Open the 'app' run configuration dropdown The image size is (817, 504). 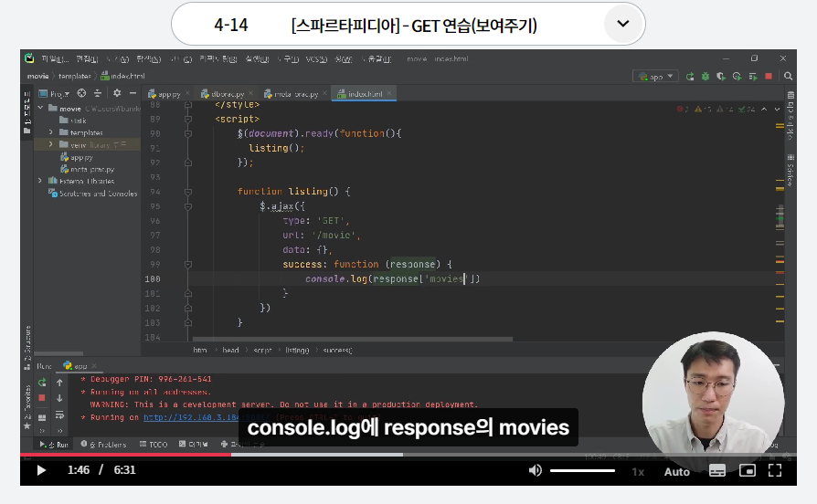click(656, 77)
